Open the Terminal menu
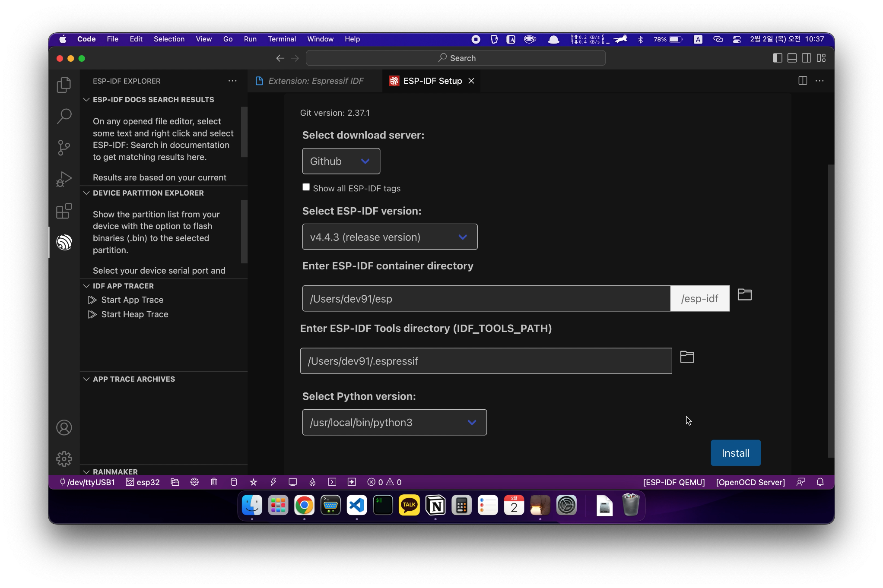The height and width of the screenshot is (588, 883). click(x=282, y=39)
